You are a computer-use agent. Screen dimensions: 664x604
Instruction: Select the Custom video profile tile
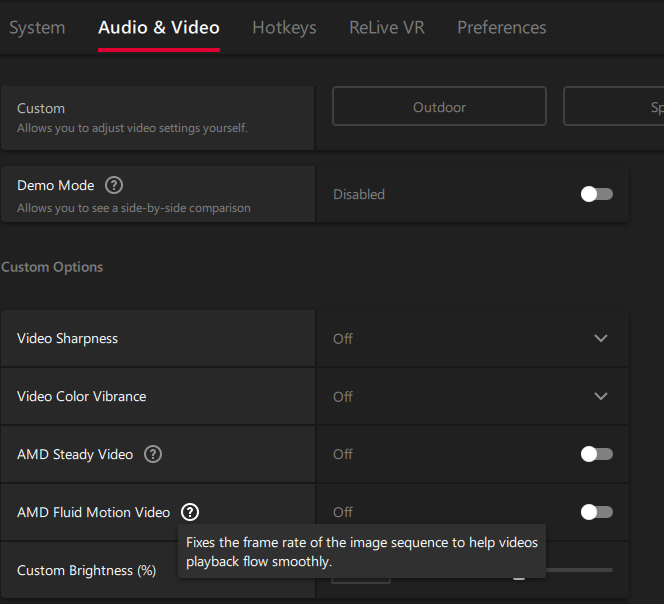point(157,117)
